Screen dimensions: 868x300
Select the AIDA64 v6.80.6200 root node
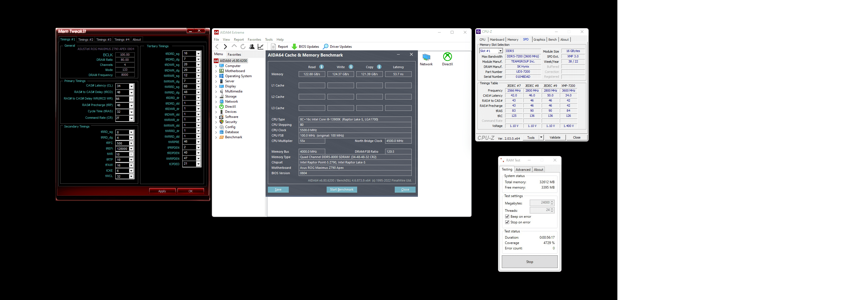point(233,61)
